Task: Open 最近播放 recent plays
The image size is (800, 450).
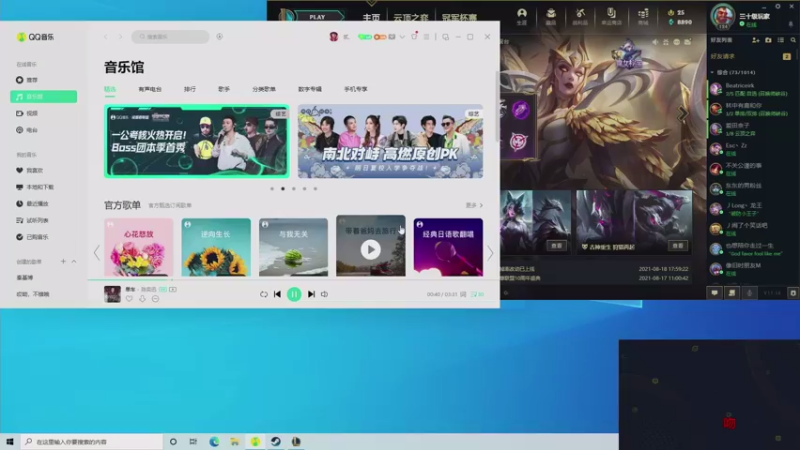Action: click(32, 204)
